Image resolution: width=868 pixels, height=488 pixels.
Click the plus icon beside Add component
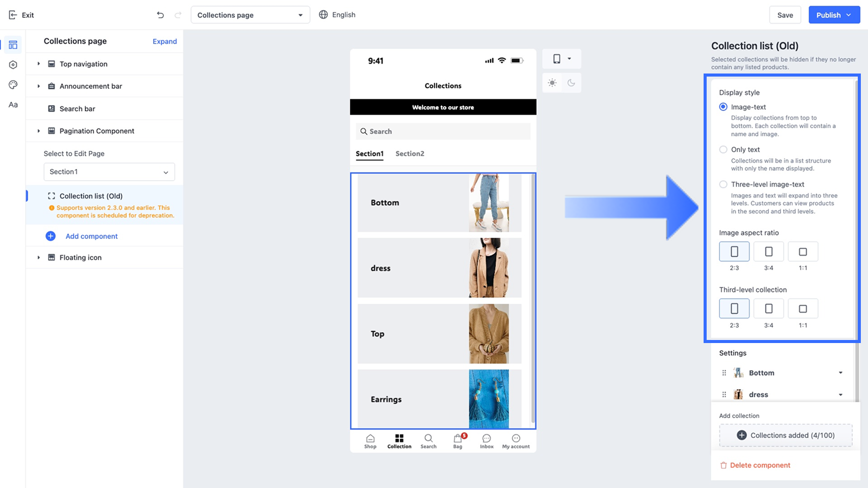[x=51, y=236]
